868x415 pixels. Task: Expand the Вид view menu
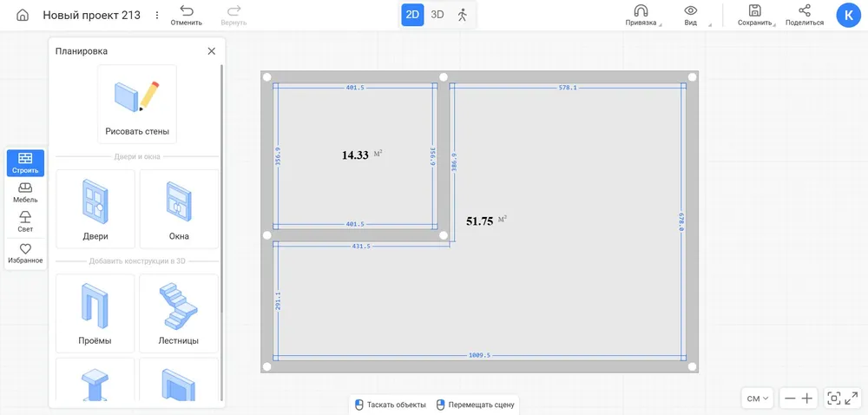pos(691,15)
